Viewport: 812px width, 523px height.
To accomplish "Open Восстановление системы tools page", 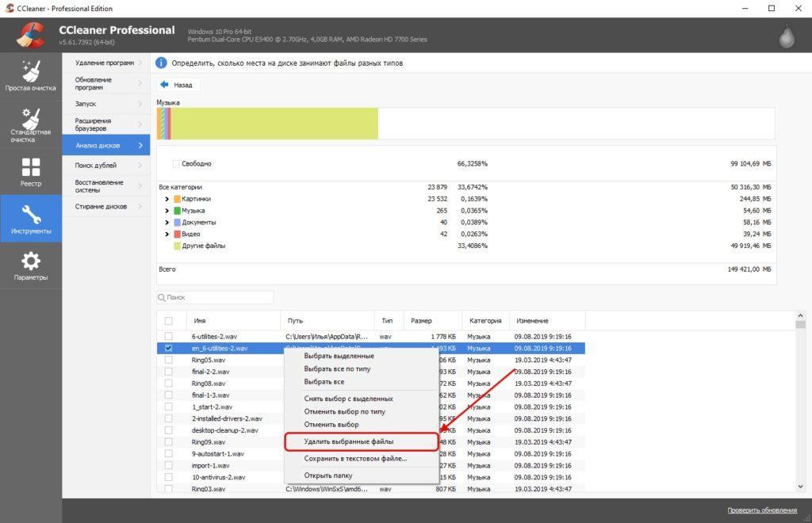I will click(x=106, y=186).
